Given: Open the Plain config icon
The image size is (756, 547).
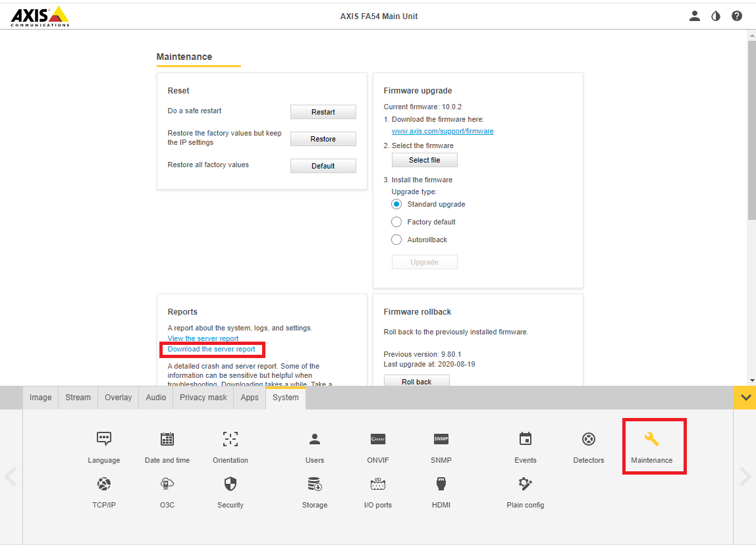Looking at the screenshot, I should [526, 484].
